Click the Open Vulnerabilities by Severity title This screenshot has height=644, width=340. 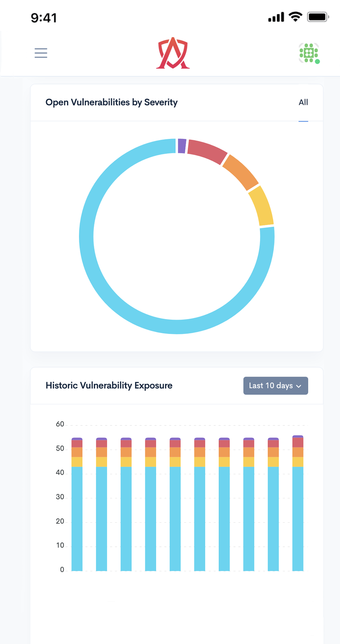tap(112, 102)
